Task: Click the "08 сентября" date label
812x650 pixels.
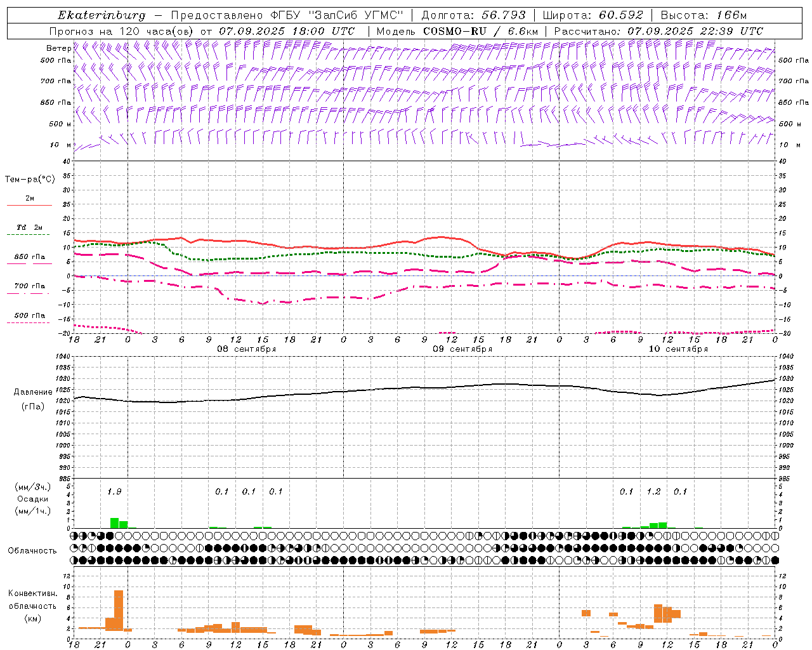Action: [x=247, y=349]
